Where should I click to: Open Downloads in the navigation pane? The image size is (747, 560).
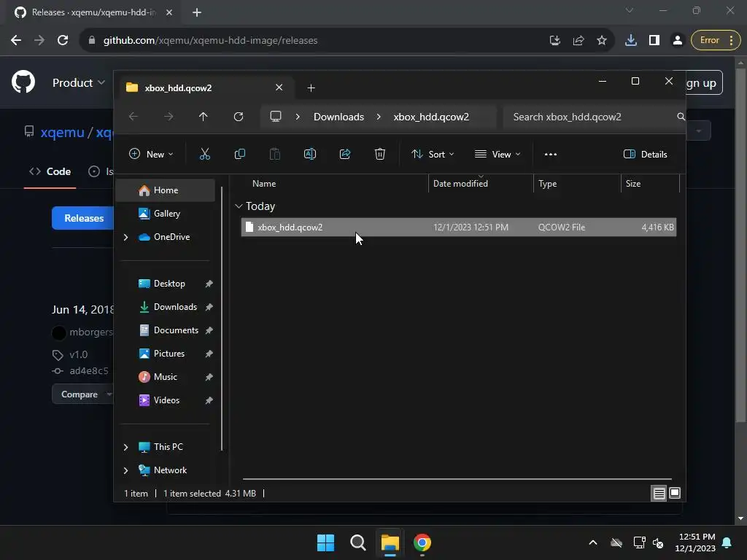166,307
